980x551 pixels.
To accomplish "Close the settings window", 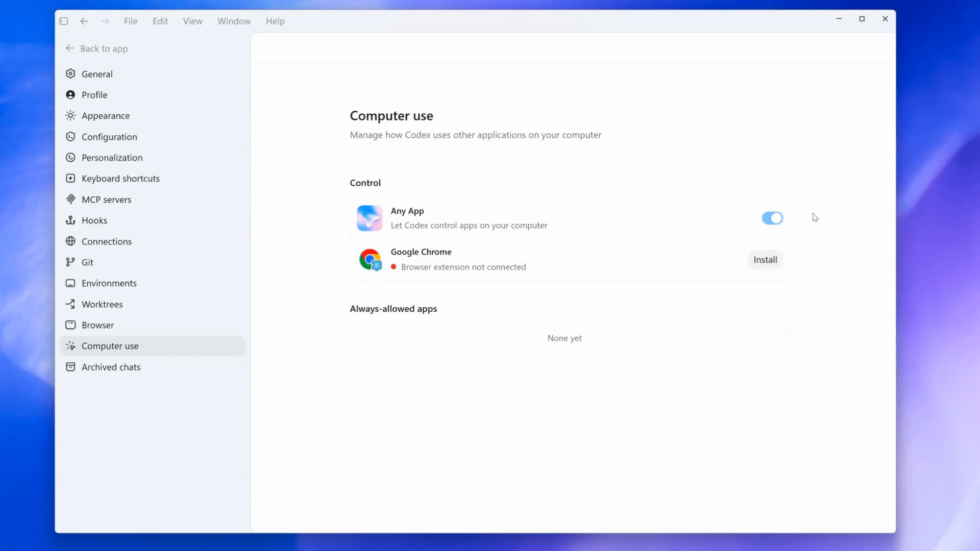I will [x=885, y=19].
